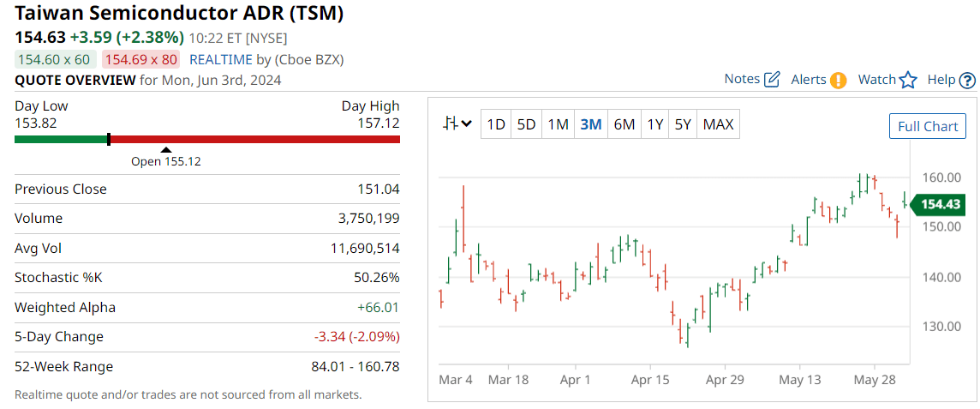Click the Alerts link text
Screen dimensions: 980x409
point(809,80)
